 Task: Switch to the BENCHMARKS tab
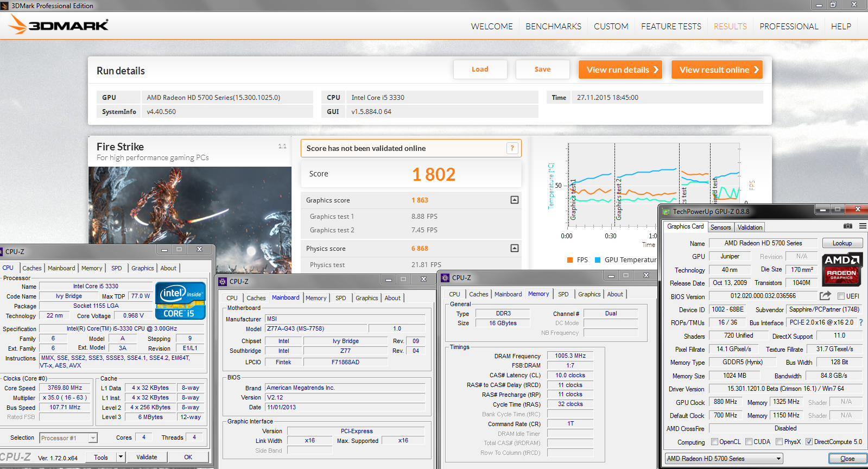tap(553, 26)
